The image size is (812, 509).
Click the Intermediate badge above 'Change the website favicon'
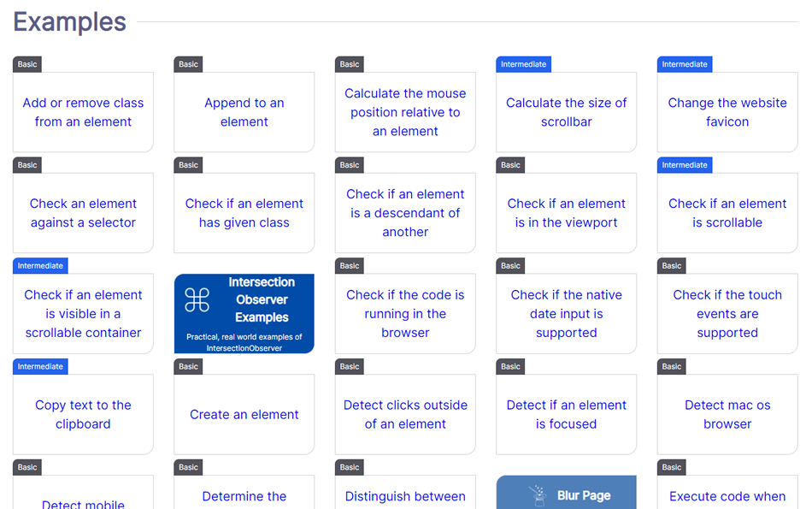(x=685, y=64)
